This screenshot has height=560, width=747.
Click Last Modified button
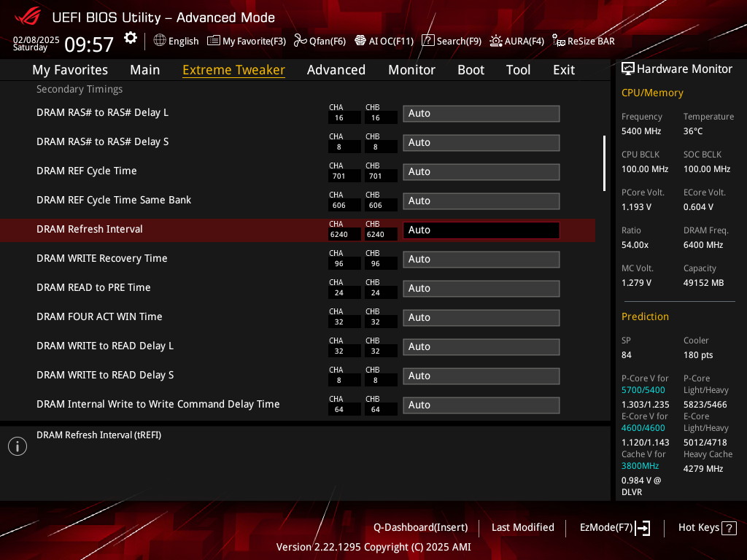tap(522, 528)
